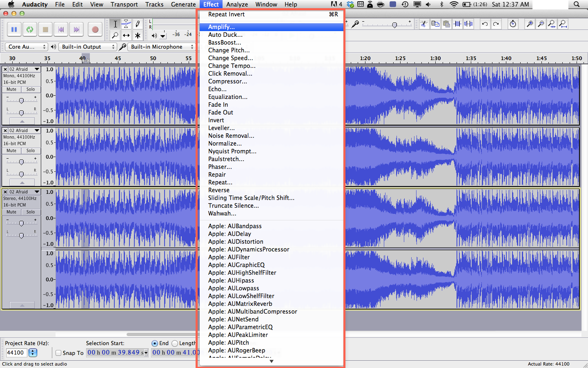588x368 pixels.
Task: Click the Effect menu scroll-down arrow
Action: [x=272, y=361]
